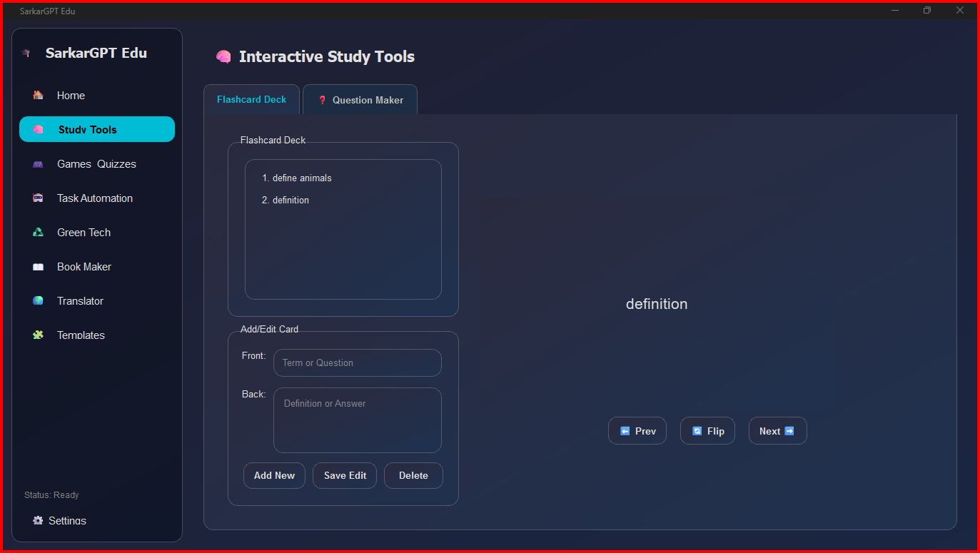Image resolution: width=980 pixels, height=553 pixels.
Task: Select the Translator globe icon
Action: coord(38,300)
